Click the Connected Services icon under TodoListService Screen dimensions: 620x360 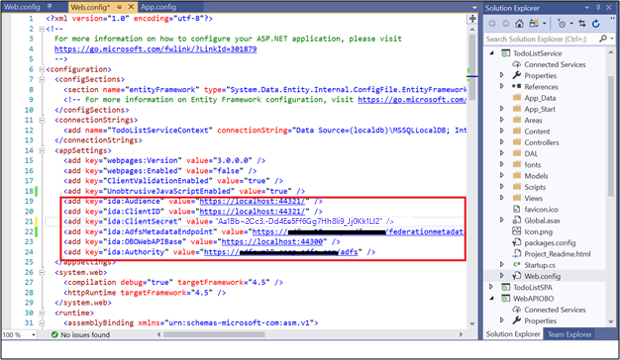click(516, 64)
